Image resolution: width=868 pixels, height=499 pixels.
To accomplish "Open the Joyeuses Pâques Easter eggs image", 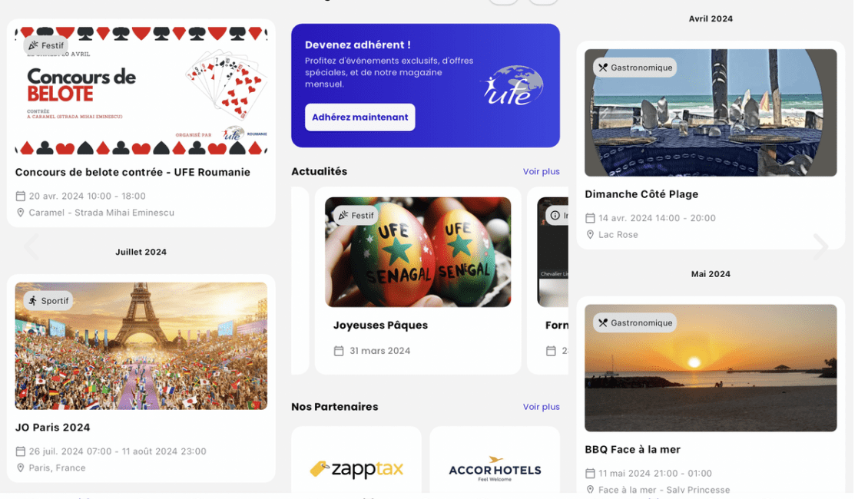I will [x=418, y=253].
